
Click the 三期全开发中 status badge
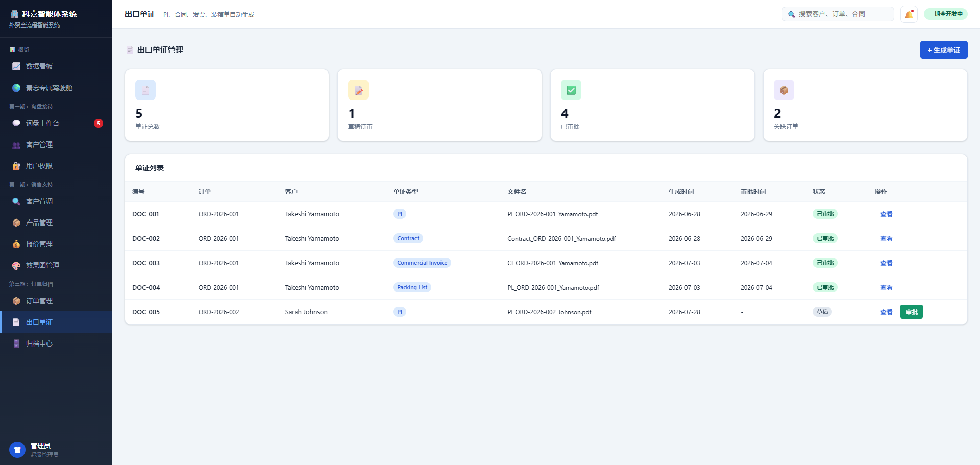click(946, 14)
